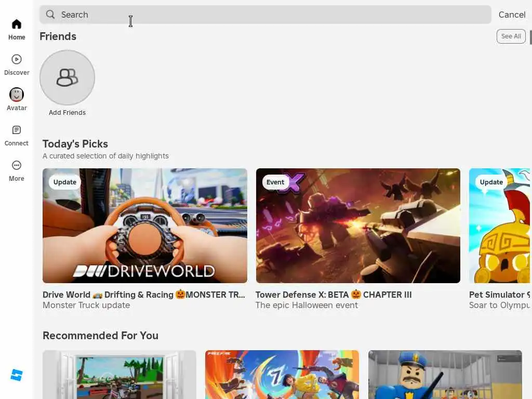Open the police officer prison game thumbnail
Viewport: 532px width, 399px height.
445,375
